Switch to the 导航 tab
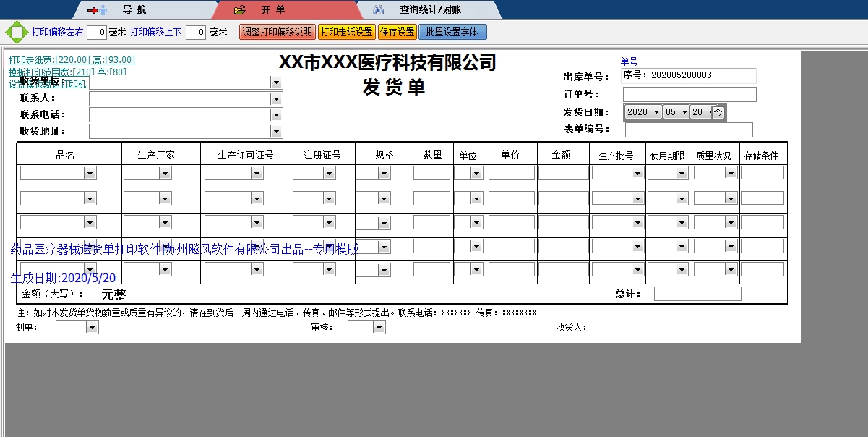 pos(134,9)
